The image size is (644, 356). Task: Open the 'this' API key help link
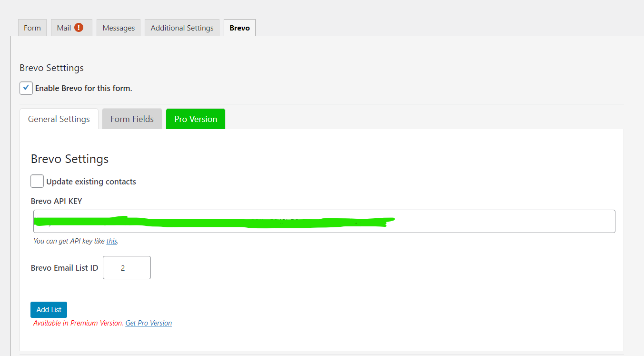pyautogui.click(x=111, y=241)
